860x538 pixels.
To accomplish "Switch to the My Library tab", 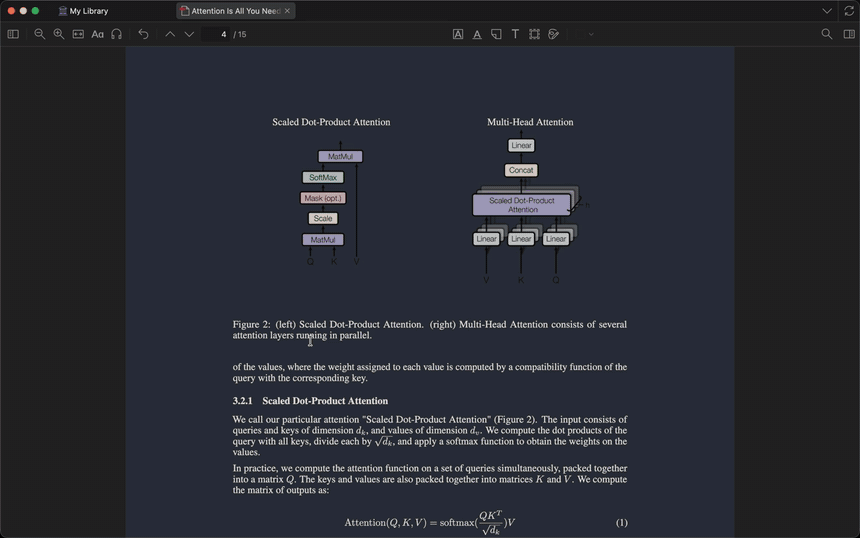I will tap(83, 11).
